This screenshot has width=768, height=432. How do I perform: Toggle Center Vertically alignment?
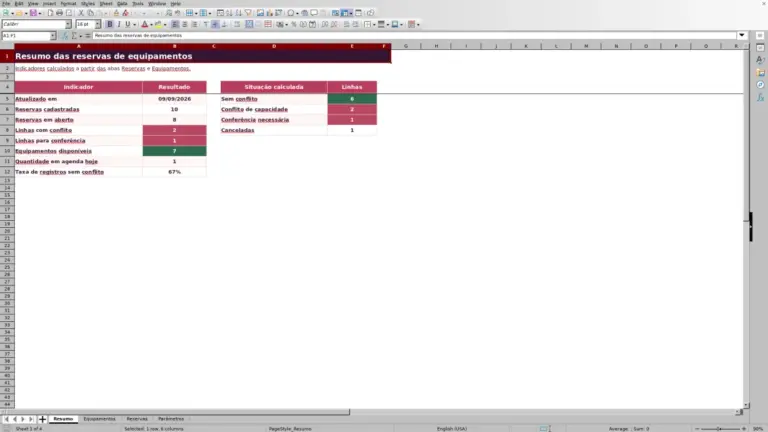click(215, 24)
